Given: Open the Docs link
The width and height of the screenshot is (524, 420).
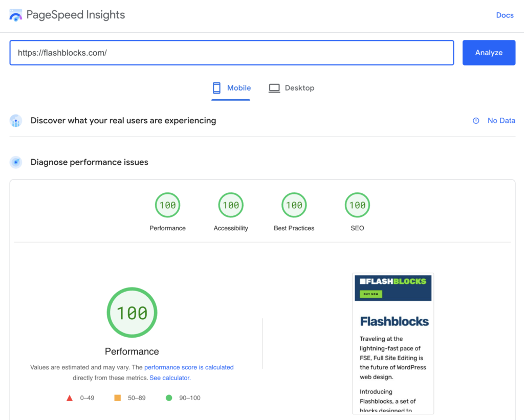Looking at the screenshot, I should tap(505, 15).
